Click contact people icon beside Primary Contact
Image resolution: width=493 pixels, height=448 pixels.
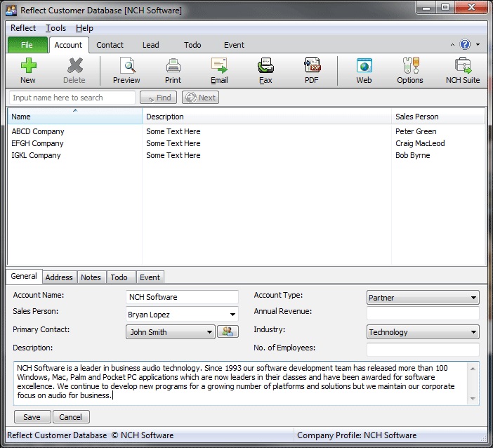(228, 331)
